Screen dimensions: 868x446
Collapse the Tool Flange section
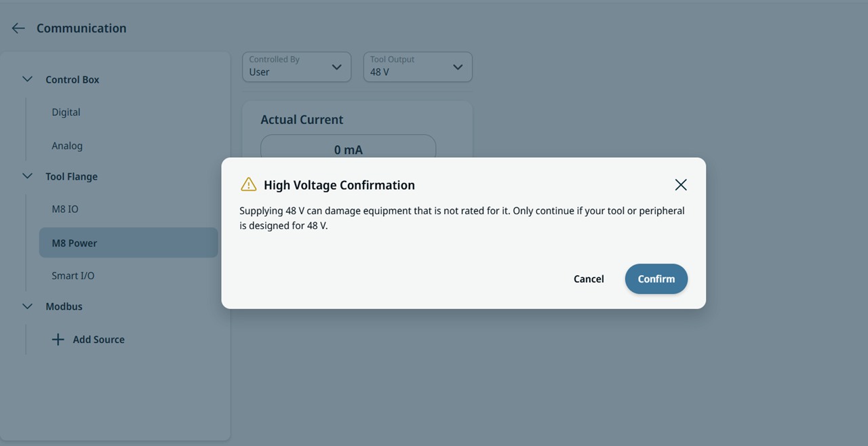pos(27,176)
